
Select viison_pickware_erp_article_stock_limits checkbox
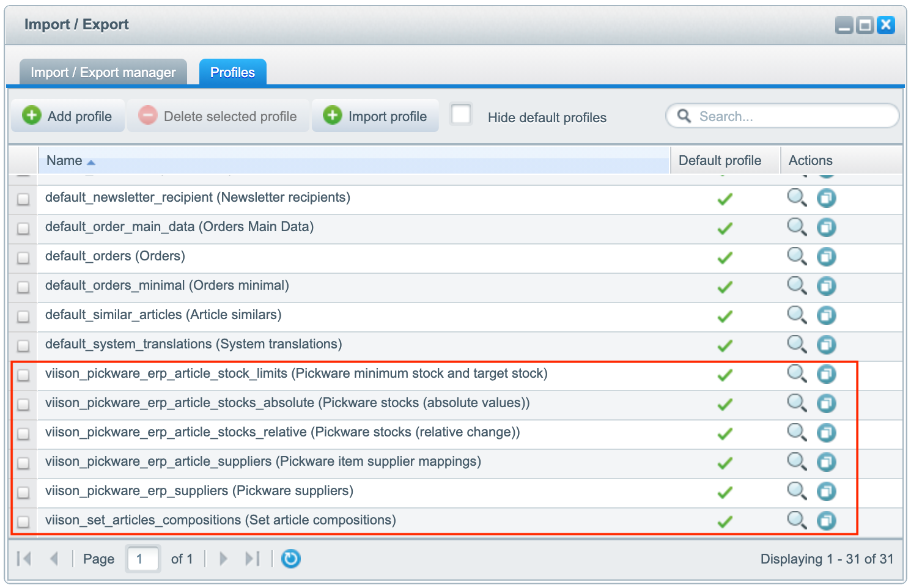(23, 375)
